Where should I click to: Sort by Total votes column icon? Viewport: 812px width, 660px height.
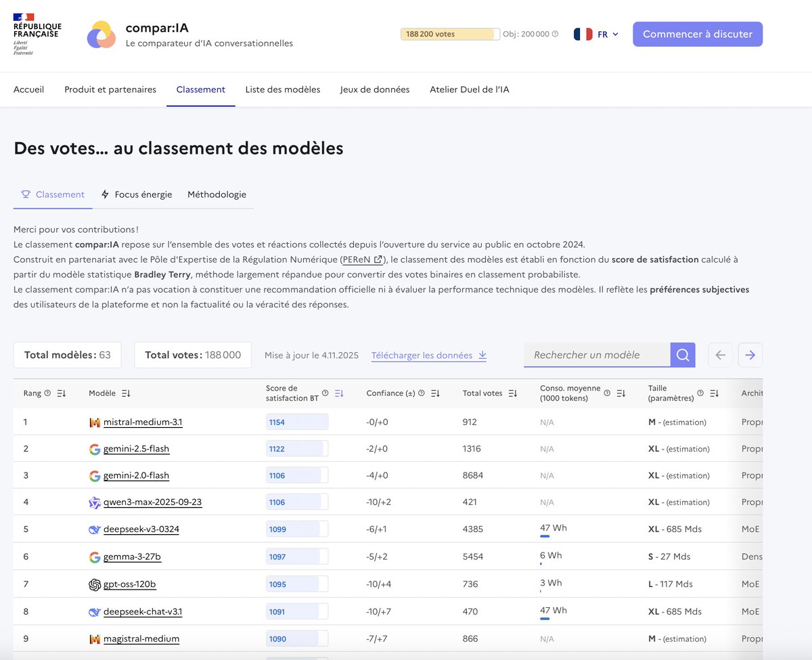click(x=513, y=393)
